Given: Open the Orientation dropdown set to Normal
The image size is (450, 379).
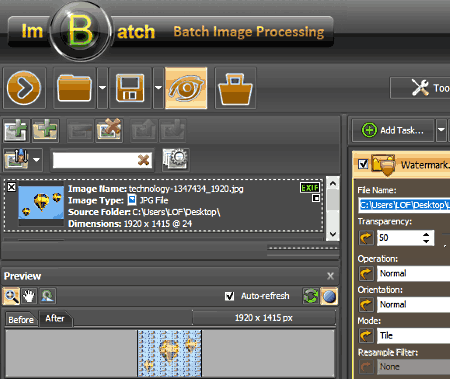Looking at the screenshot, I should click(x=414, y=305).
